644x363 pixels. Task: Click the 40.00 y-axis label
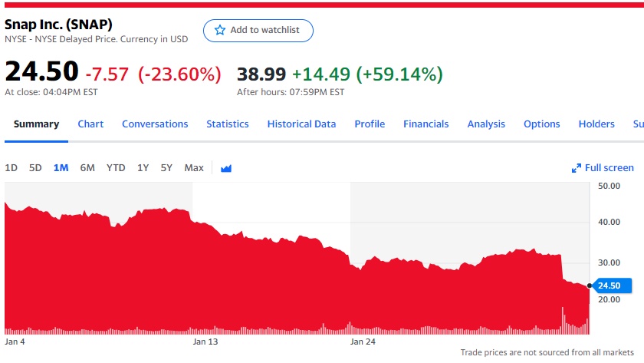tap(609, 222)
